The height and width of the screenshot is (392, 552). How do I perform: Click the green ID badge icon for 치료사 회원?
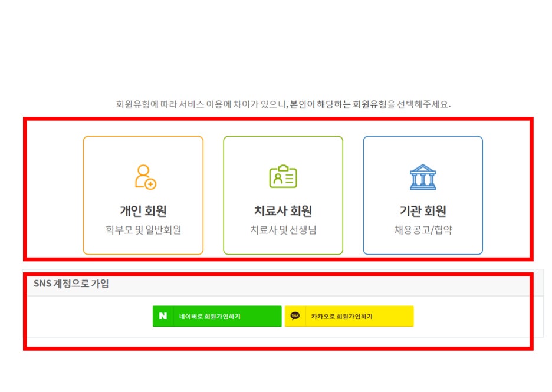pos(283,177)
